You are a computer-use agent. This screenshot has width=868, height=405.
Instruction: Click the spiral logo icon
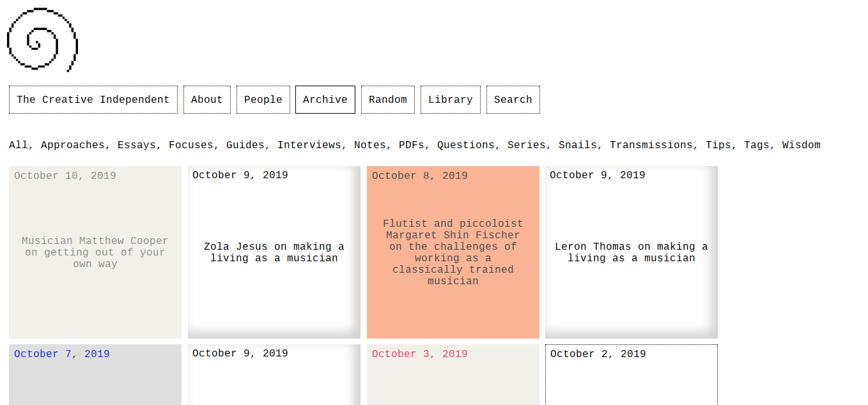(42, 40)
